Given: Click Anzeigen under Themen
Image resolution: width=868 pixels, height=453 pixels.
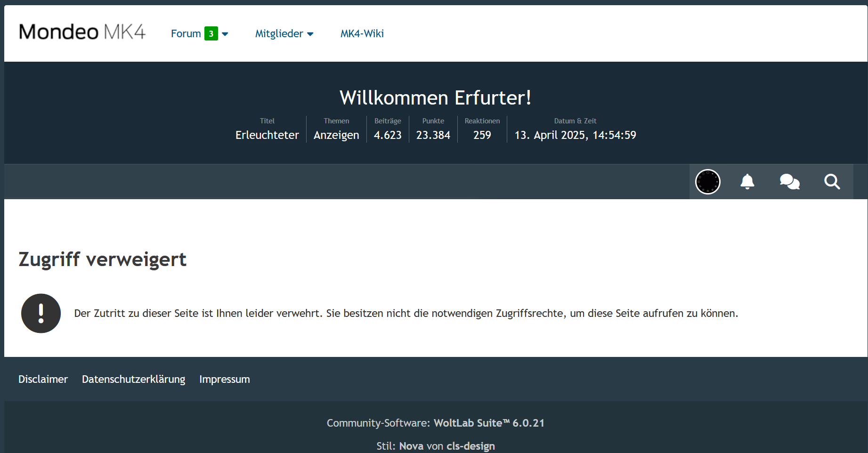Looking at the screenshot, I should tap(336, 135).
